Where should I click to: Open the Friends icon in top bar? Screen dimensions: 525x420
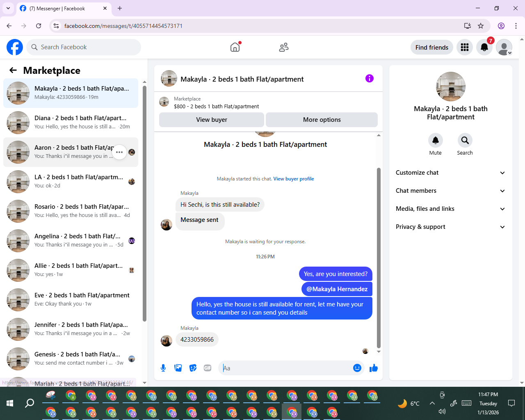point(284,47)
